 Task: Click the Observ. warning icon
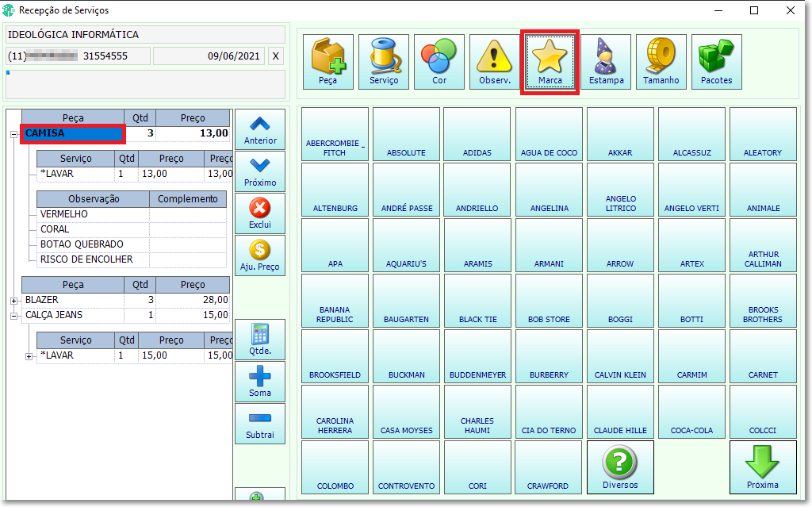click(x=495, y=62)
